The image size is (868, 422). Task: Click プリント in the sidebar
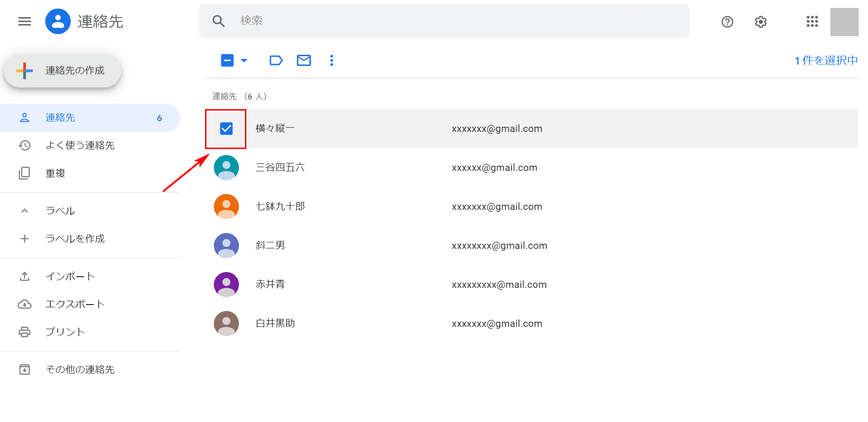pyautogui.click(x=90, y=332)
